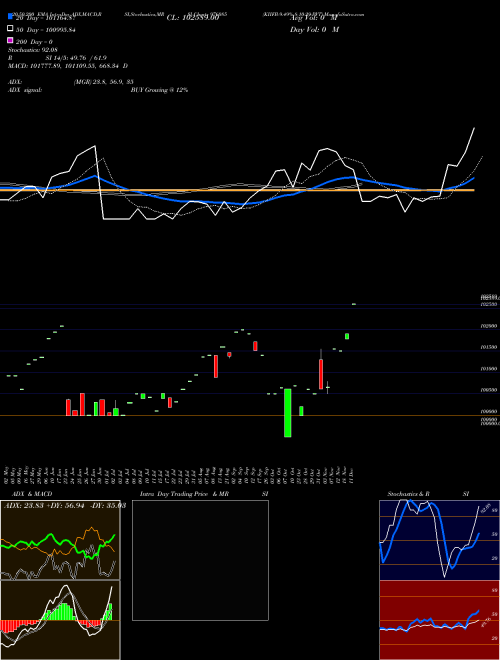500x660 pixels.
Task: Open the blue Stochastics chart thumbnail
Action: [439, 540]
